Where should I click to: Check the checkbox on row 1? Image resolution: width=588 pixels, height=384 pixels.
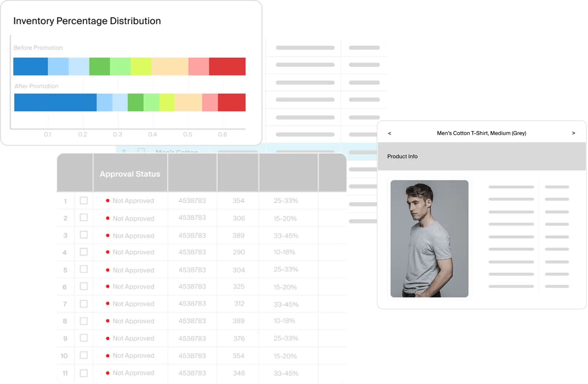[x=84, y=200]
